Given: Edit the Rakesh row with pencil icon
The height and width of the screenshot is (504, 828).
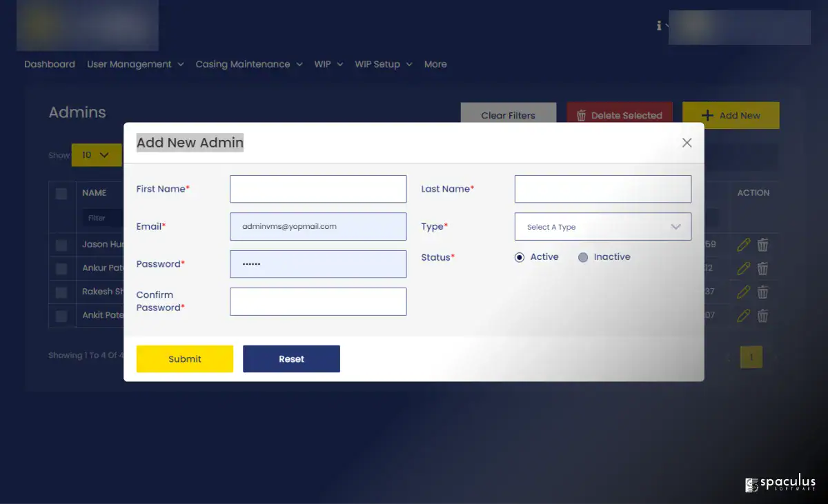Looking at the screenshot, I should tap(743, 292).
